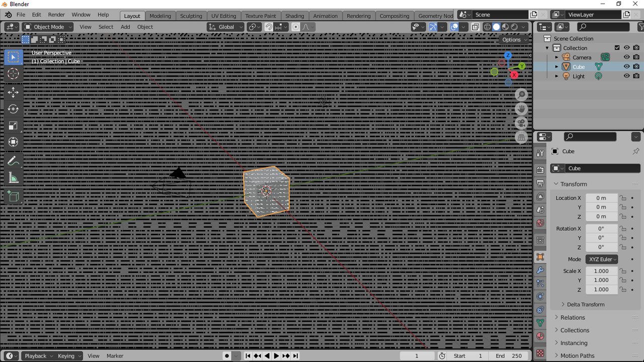Activate the Move tool in the toolbar

point(14,92)
